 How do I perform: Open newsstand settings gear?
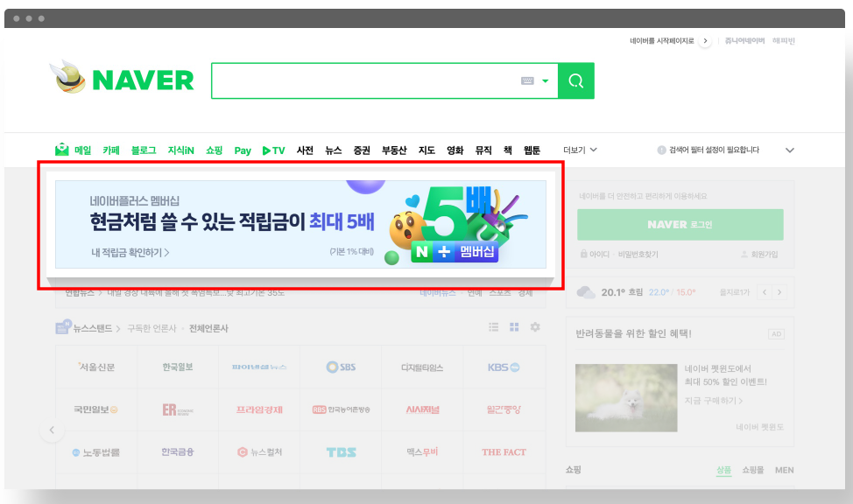pyautogui.click(x=535, y=326)
